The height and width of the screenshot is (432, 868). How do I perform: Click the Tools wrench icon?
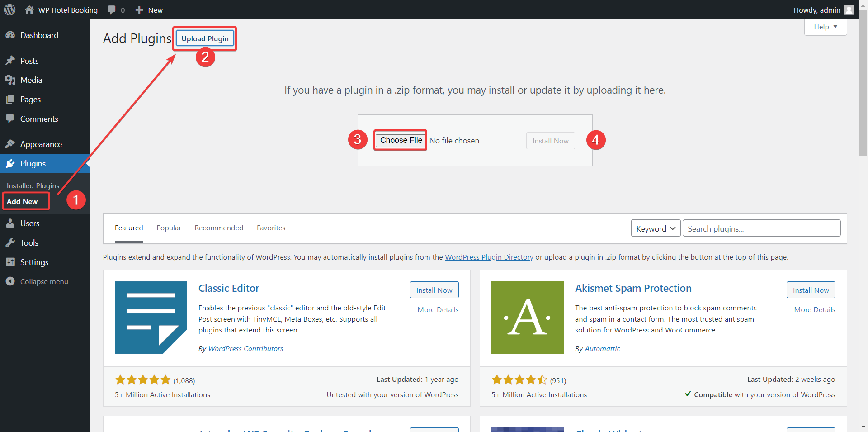(x=10, y=242)
